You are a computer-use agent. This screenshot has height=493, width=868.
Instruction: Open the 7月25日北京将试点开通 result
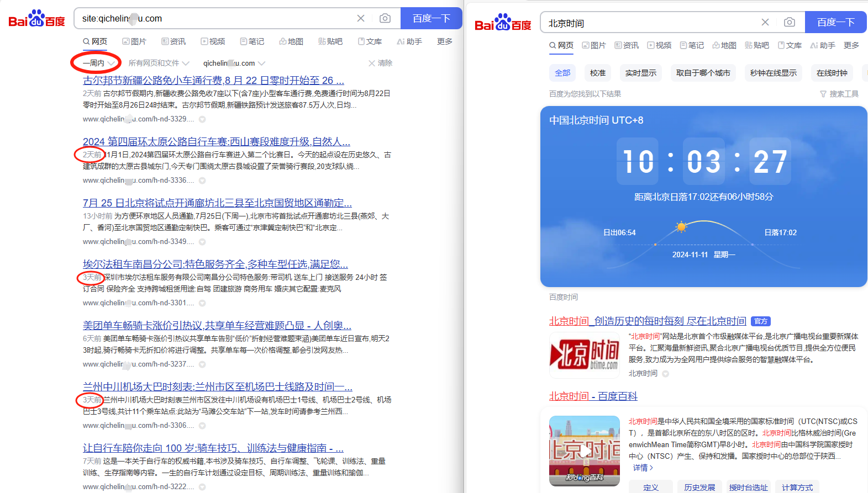pyautogui.click(x=217, y=203)
